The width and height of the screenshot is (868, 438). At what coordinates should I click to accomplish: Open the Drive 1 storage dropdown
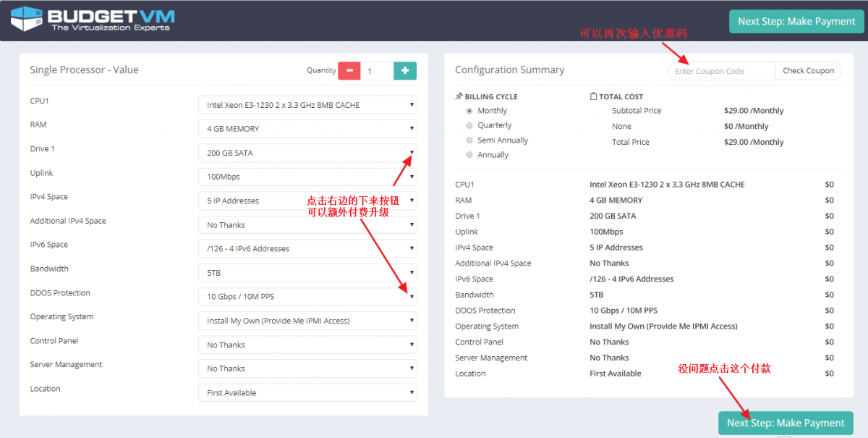click(x=307, y=153)
